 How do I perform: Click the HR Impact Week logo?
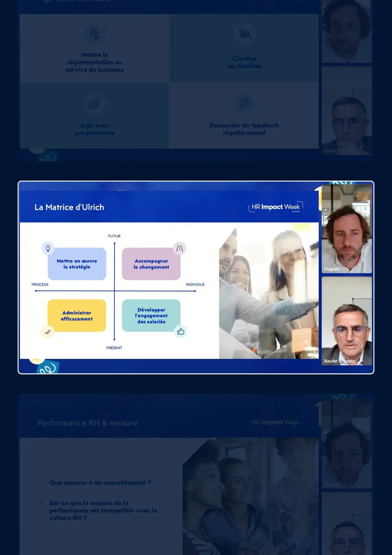(276, 207)
